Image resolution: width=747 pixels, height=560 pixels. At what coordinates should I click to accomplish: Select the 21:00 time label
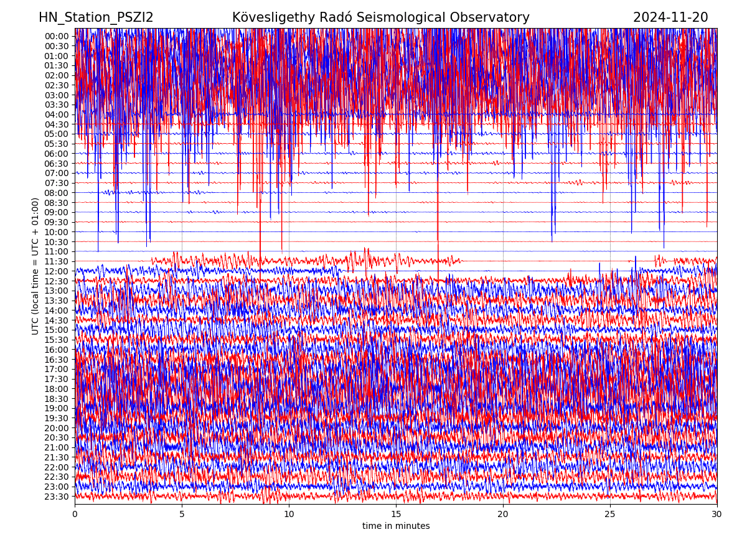tap(57, 447)
